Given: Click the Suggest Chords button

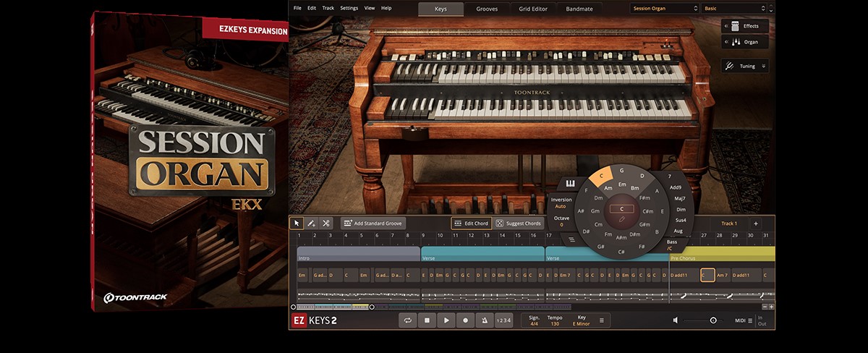Looking at the screenshot, I should 519,224.
